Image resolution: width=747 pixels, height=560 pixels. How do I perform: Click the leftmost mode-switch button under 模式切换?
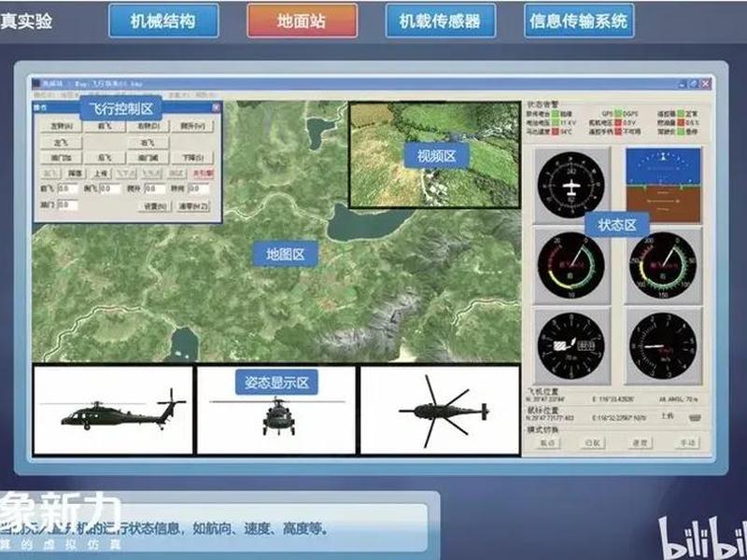547,442
